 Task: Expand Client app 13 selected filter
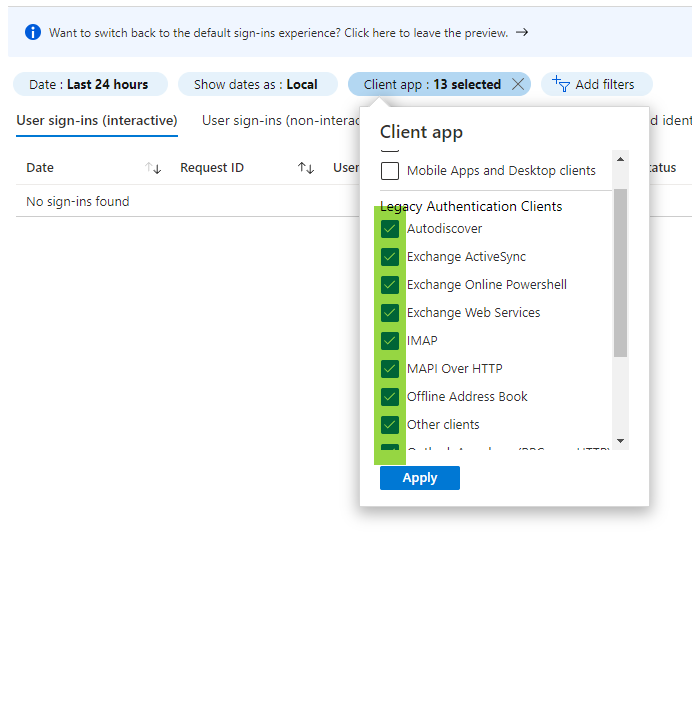click(432, 84)
